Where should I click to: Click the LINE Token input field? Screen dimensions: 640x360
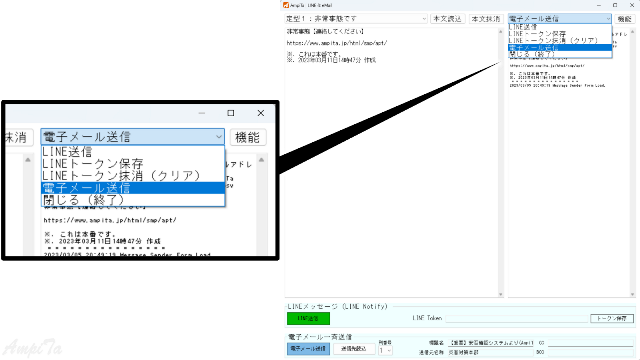click(x=516, y=319)
